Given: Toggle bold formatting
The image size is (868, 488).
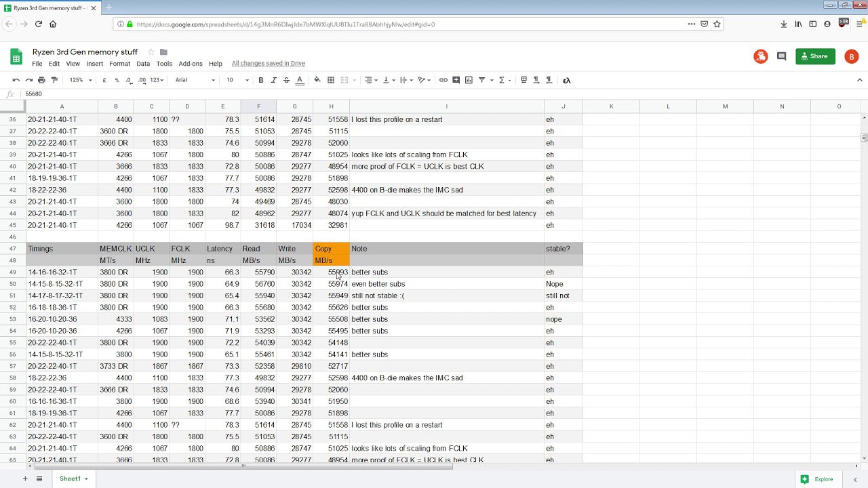Looking at the screenshot, I should click(x=260, y=80).
